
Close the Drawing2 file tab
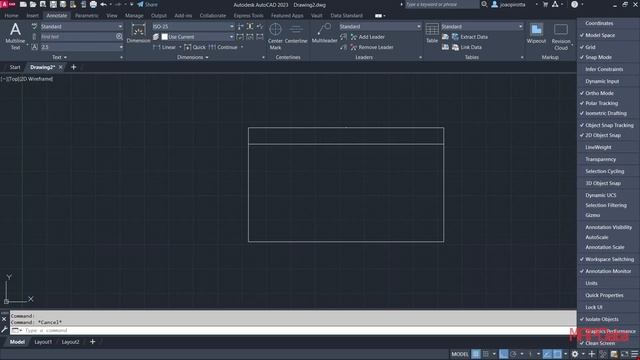61,67
